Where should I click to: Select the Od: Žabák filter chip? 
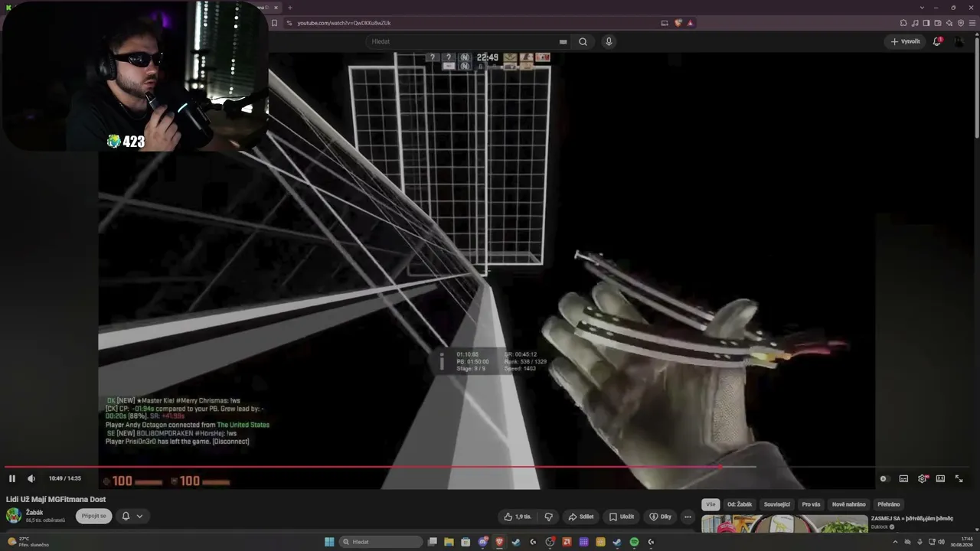pos(740,504)
